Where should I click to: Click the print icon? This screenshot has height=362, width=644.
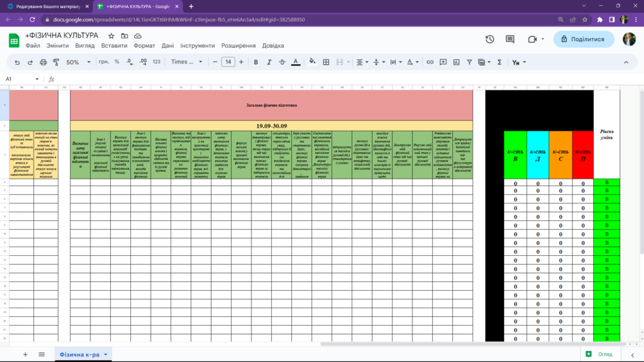coord(43,62)
